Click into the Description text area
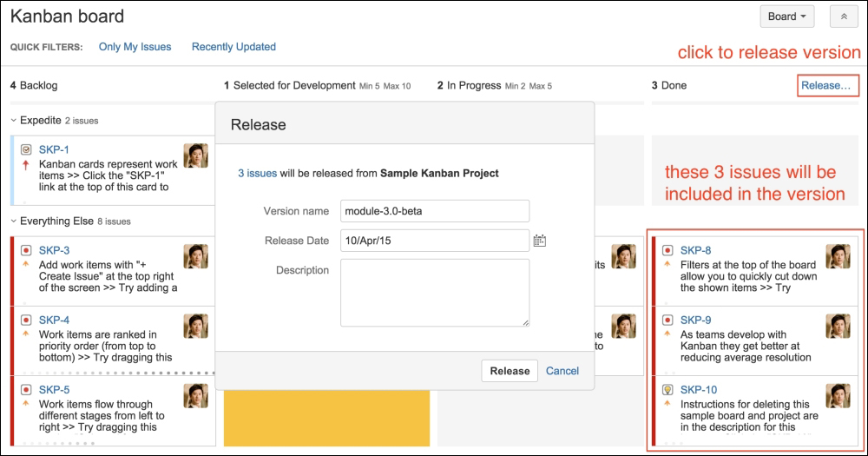This screenshot has width=868, height=456. (435, 293)
